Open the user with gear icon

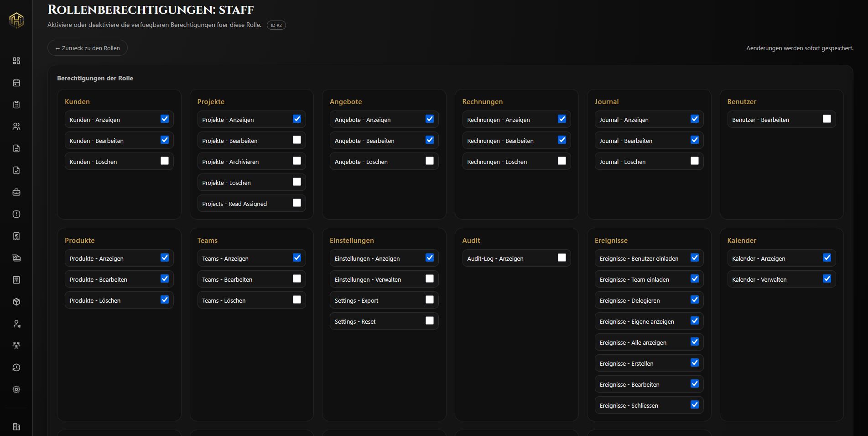click(x=16, y=324)
